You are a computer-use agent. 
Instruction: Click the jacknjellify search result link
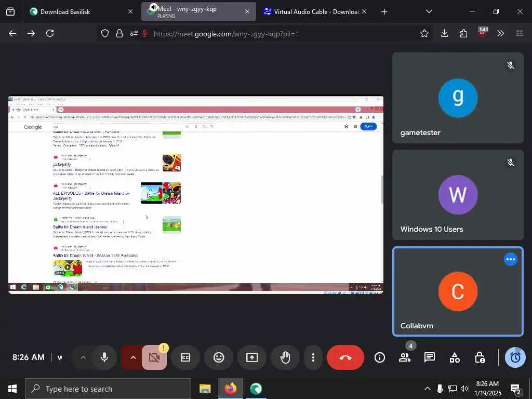pyautogui.click(x=62, y=165)
